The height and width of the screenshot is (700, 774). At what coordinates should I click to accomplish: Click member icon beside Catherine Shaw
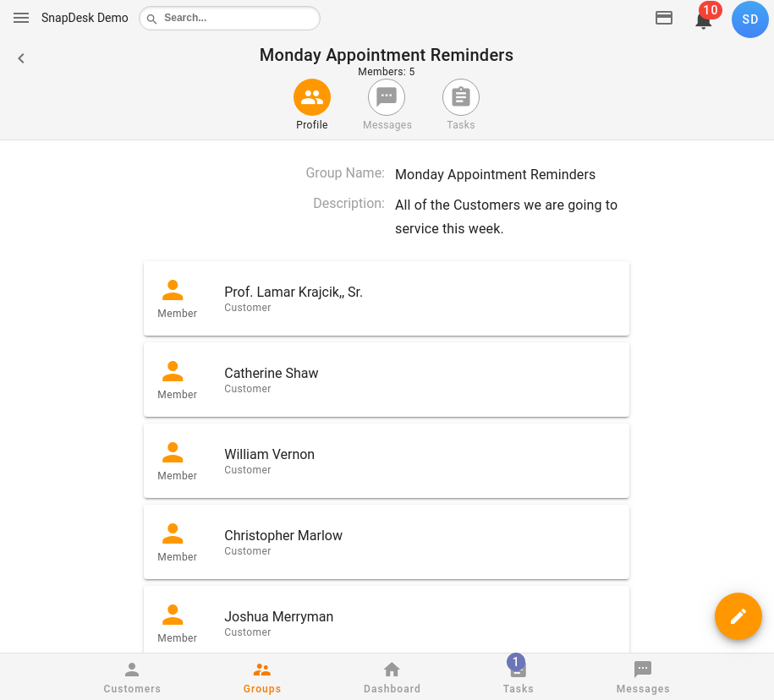[x=173, y=371]
